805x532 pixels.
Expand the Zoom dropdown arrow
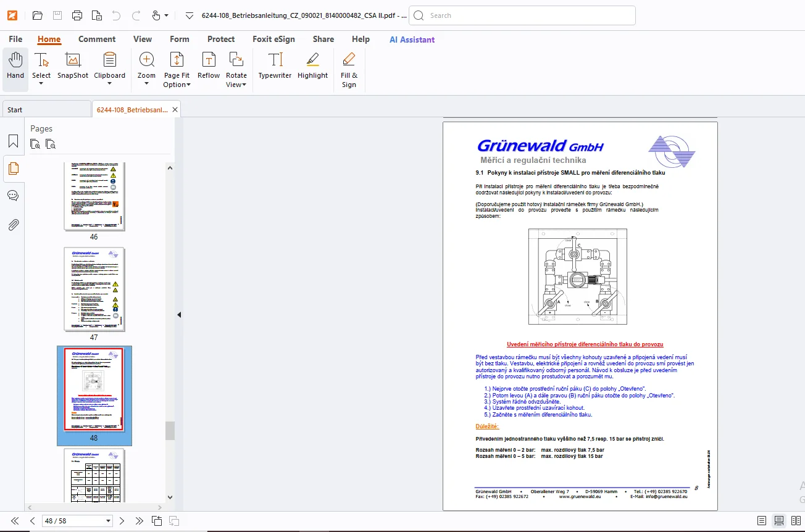click(x=146, y=84)
